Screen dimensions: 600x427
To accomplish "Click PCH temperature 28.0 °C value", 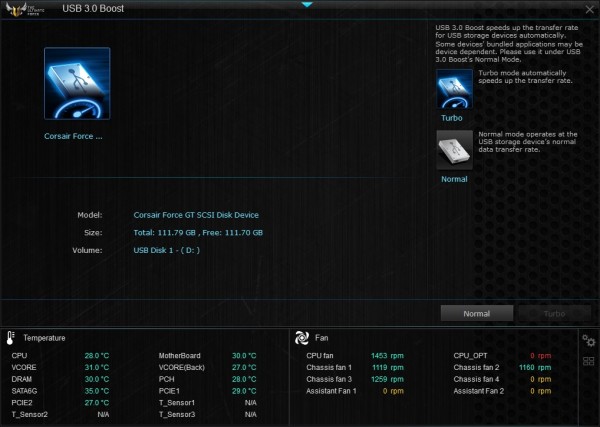I will (x=244, y=379).
